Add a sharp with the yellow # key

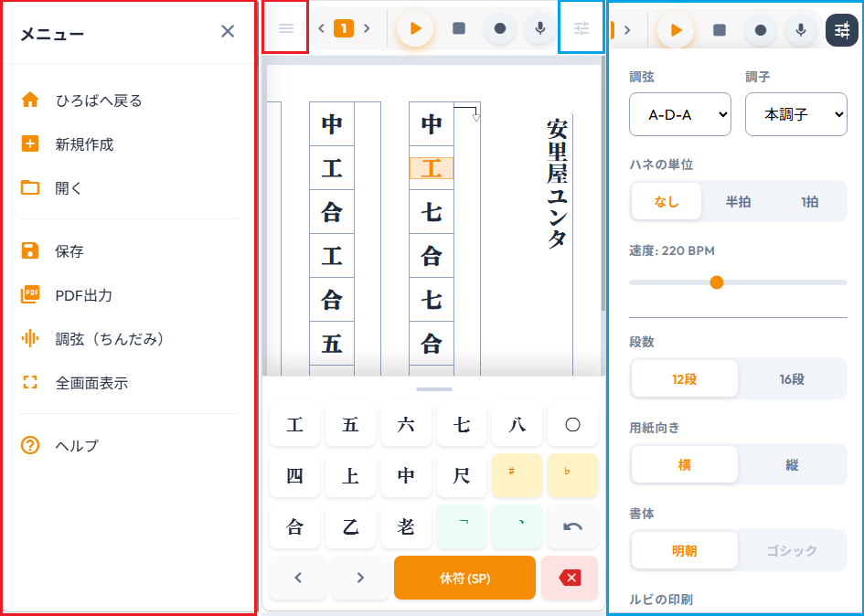click(517, 475)
